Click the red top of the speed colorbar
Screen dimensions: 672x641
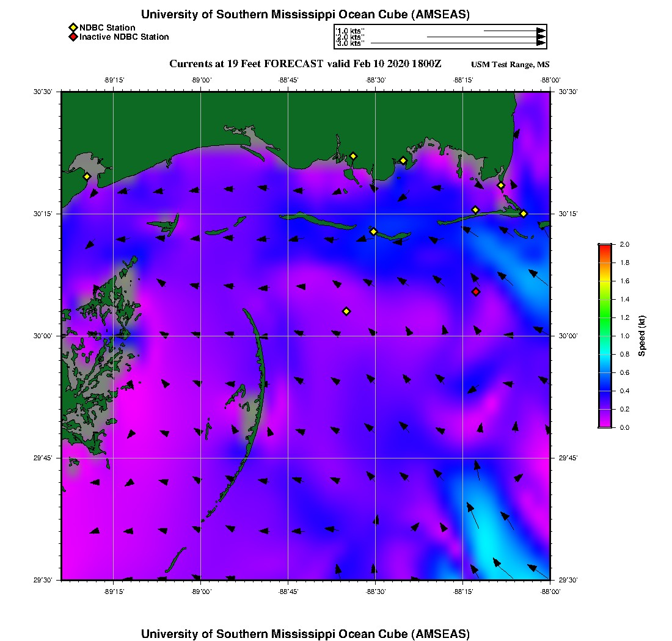click(x=604, y=246)
